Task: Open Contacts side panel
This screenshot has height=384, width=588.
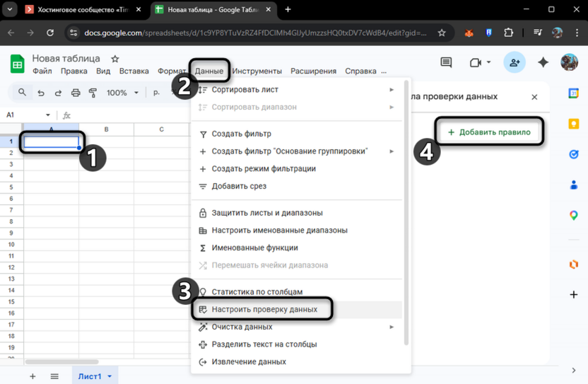Action: (x=573, y=185)
